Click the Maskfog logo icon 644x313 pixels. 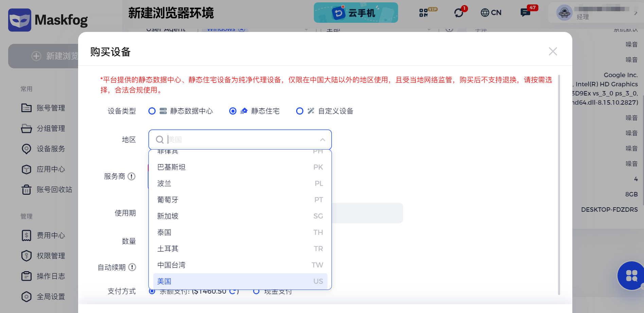20,20
